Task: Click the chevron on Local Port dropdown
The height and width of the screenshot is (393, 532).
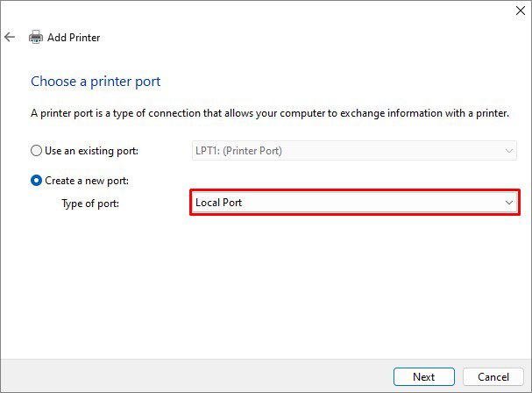Action: pyautogui.click(x=509, y=203)
